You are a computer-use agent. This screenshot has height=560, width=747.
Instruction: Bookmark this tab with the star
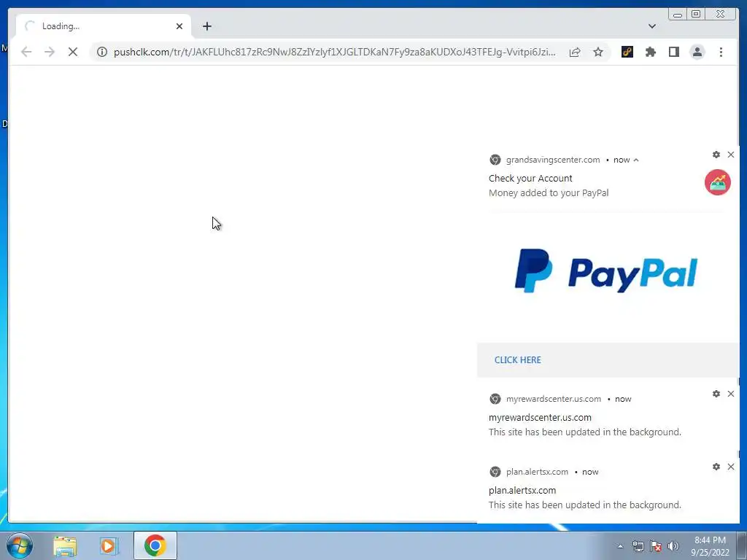[x=598, y=52]
